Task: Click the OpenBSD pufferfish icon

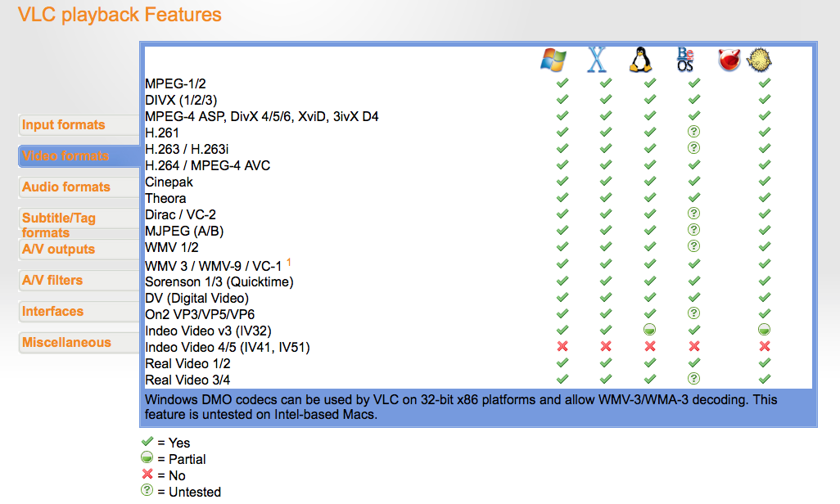Action: 760,60
